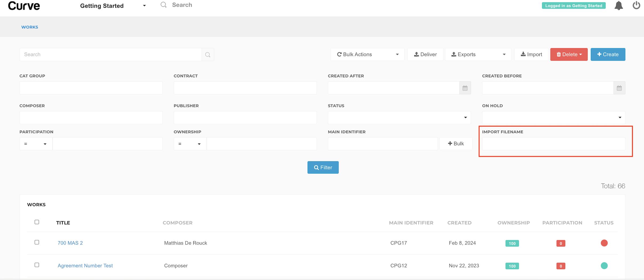Open the Delete dropdown button
The height and width of the screenshot is (280, 644).
coord(569,55)
